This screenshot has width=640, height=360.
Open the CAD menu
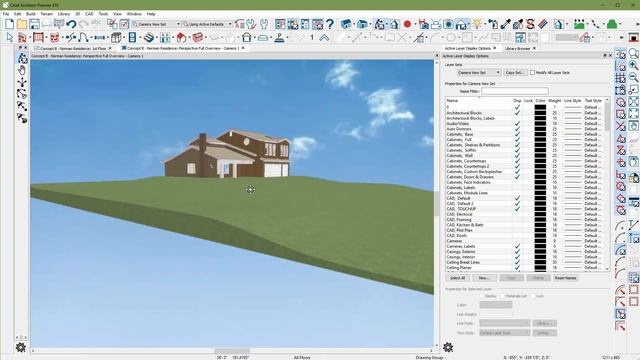click(x=89, y=14)
